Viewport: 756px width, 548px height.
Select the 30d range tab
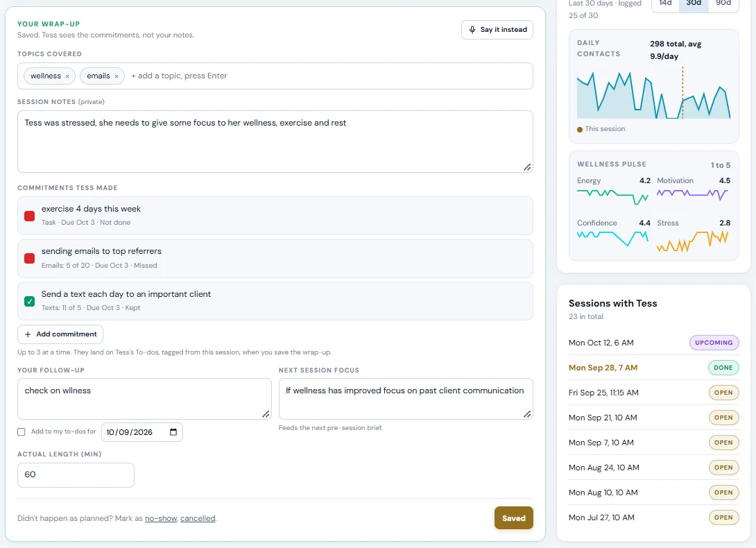click(x=694, y=3)
